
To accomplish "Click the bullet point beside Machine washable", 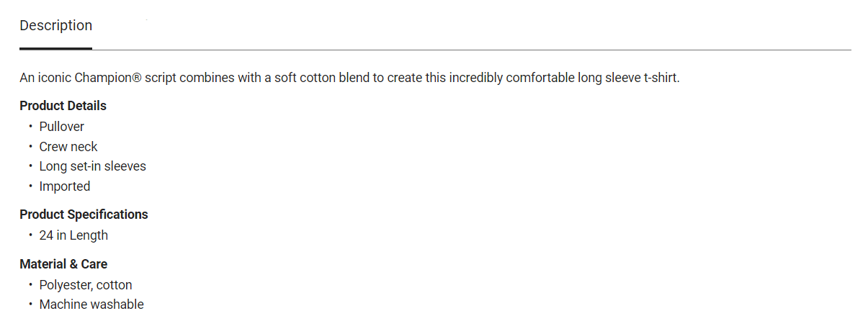I will [31, 304].
